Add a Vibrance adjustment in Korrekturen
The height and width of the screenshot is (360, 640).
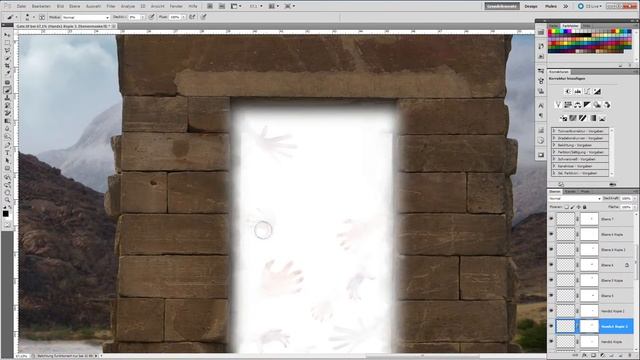pos(558,105)
